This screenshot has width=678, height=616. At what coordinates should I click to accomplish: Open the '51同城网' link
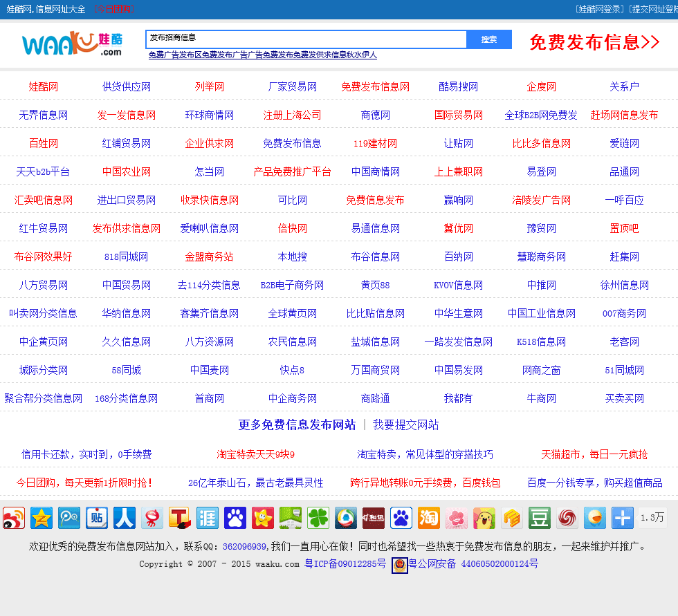[x=624, y=370]
